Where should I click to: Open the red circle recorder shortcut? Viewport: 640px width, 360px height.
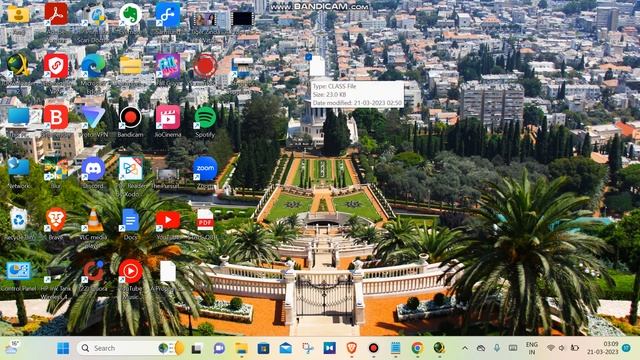pyautogui.click(x=205, y=66)
